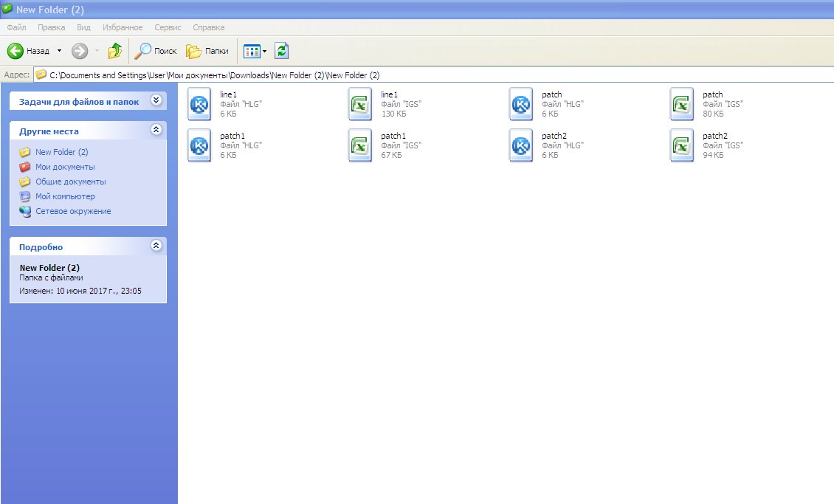Open New Folder (2) link in sidebar
Viewport: 834px width, 504px height.
coord(62,152)
